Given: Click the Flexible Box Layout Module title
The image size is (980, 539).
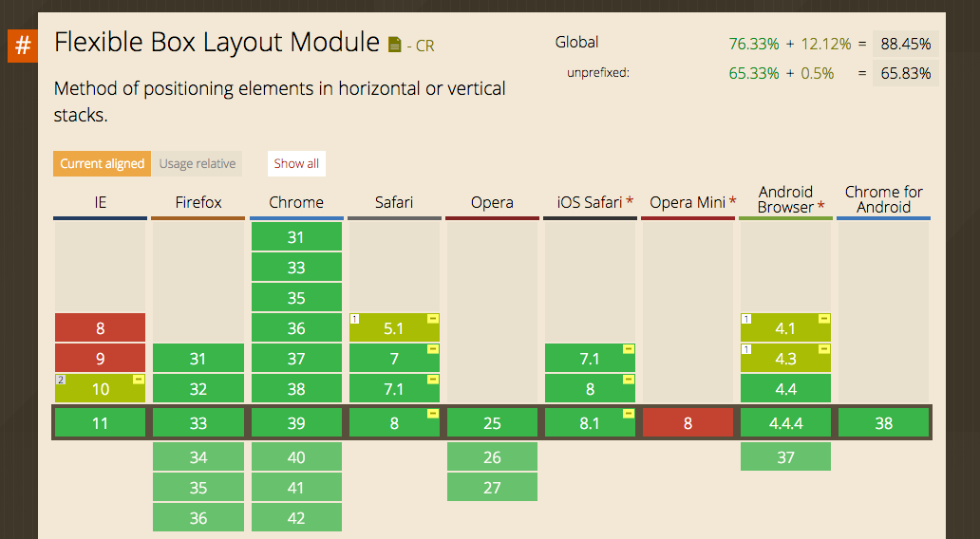Looking at the screenshot, I should click(x=217, y=43).
